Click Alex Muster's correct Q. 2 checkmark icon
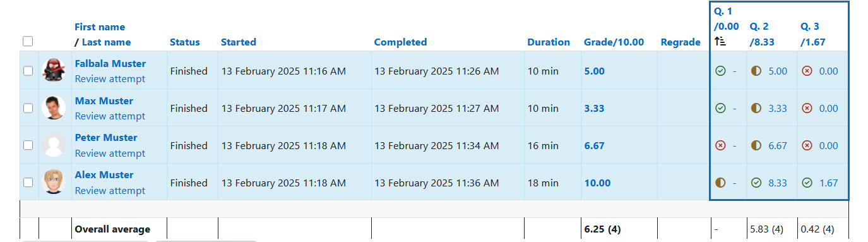Image resolution: width=868 pixels, height=242 pixels. tap(756, 183)
